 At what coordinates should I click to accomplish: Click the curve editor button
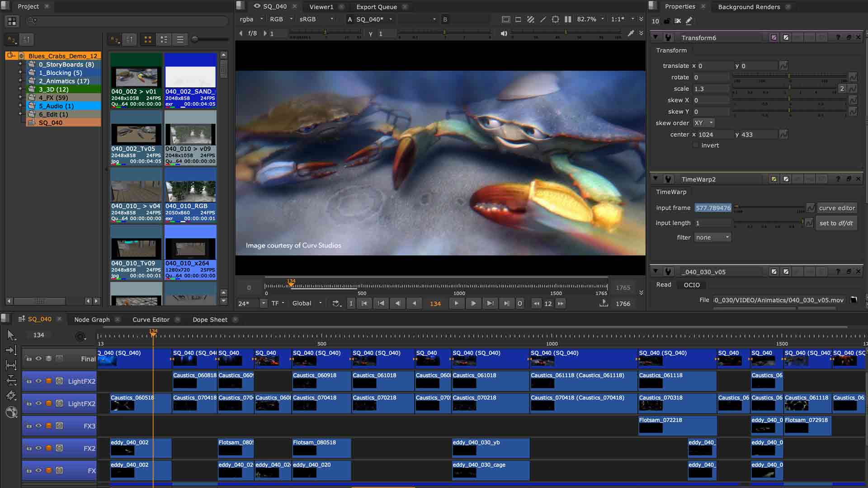[836, 208]
